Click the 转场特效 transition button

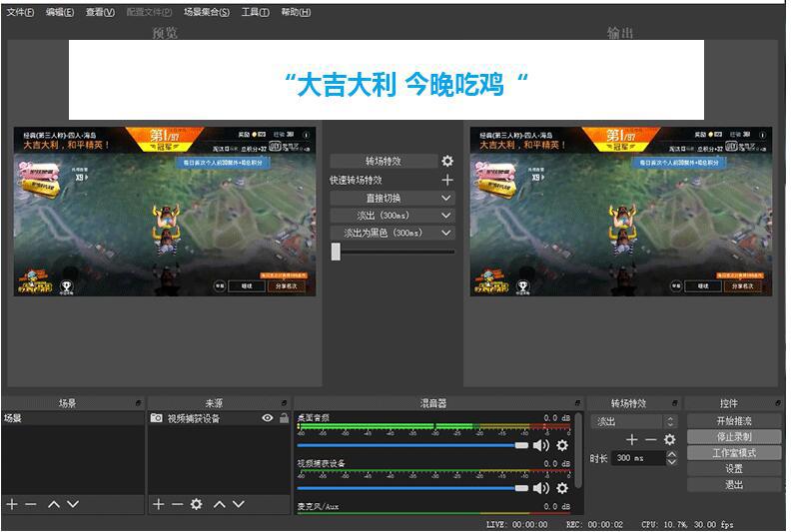[384, 161]
